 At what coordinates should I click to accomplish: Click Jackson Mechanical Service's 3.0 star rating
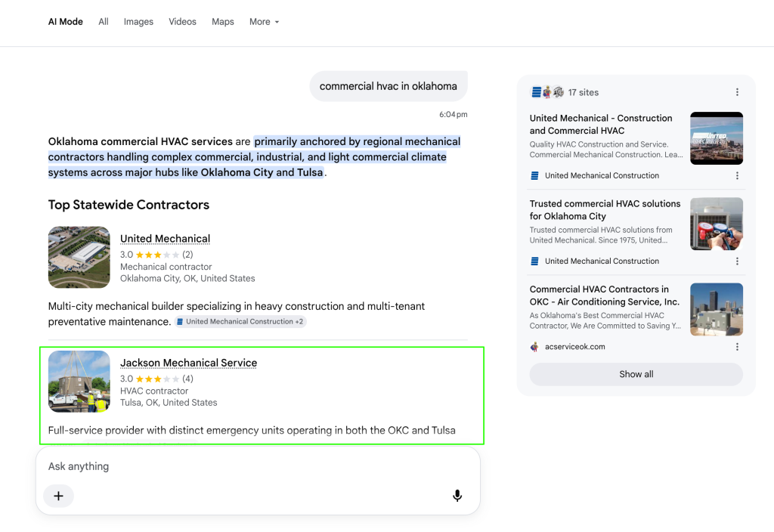click(156, 379)
